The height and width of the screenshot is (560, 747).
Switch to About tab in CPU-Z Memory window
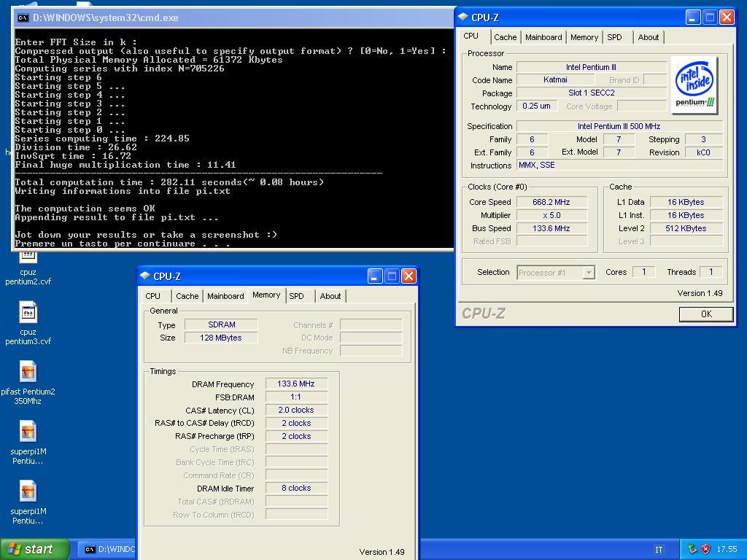(x=330, y=296)
